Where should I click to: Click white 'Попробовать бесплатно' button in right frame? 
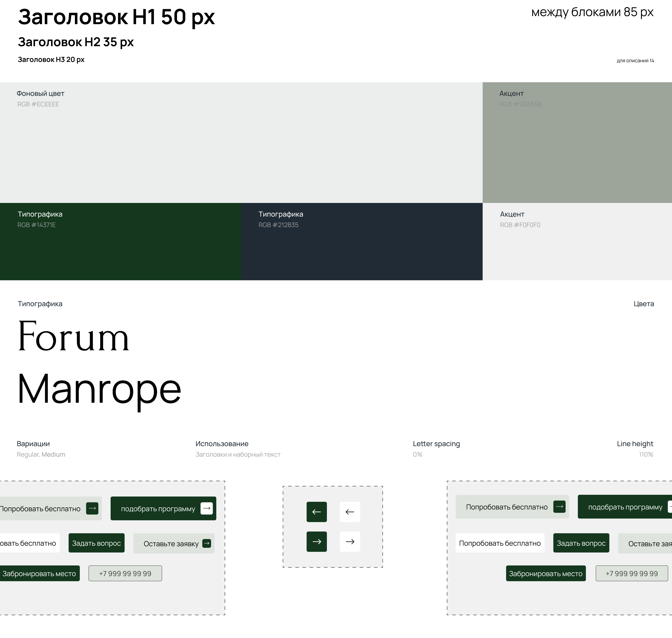pyautogui.click(x=500, y=543)
